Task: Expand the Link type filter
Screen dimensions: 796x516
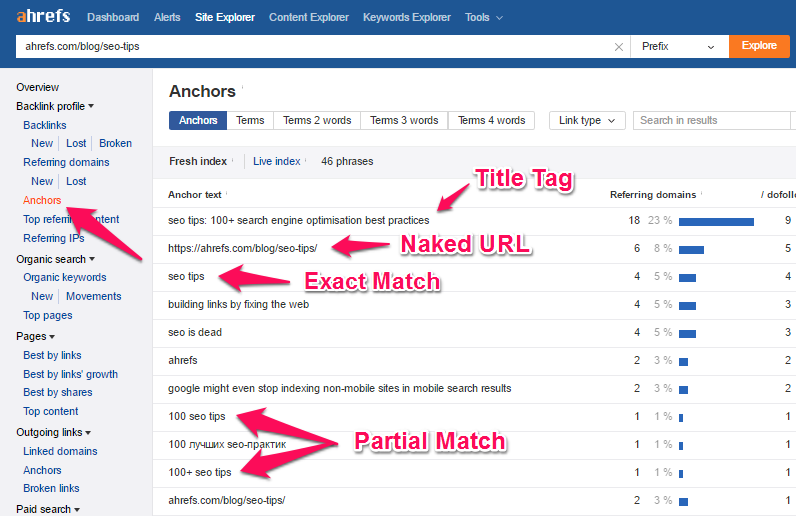Action: (587, 120)
